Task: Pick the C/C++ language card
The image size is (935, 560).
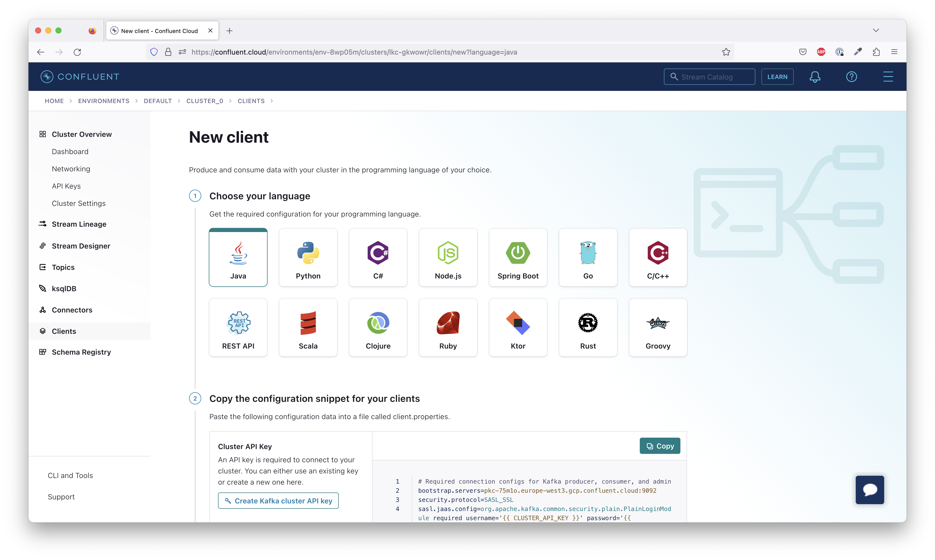Action: [658, 257]
